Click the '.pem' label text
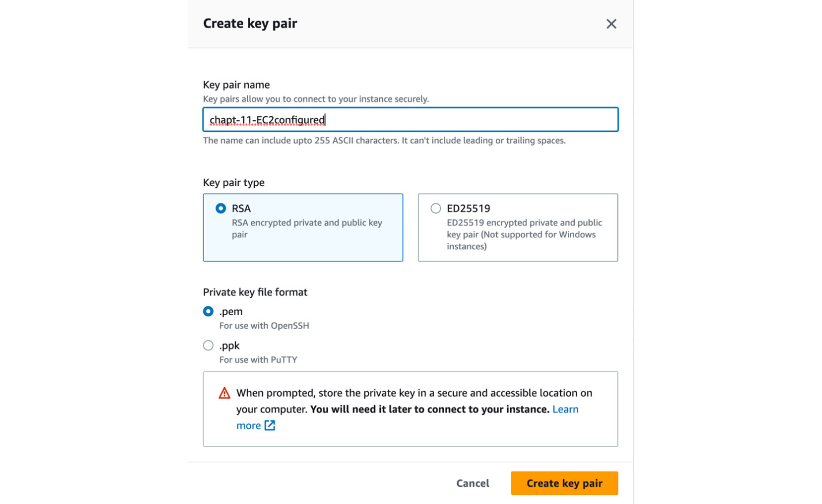This screenshot has height=504, width=822. [231, 312]
